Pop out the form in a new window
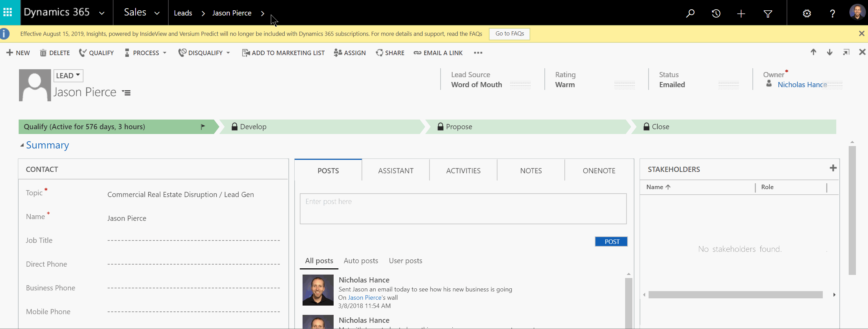Image resolution: width=868 pixels, height=329 pixels. pos(846,52)
